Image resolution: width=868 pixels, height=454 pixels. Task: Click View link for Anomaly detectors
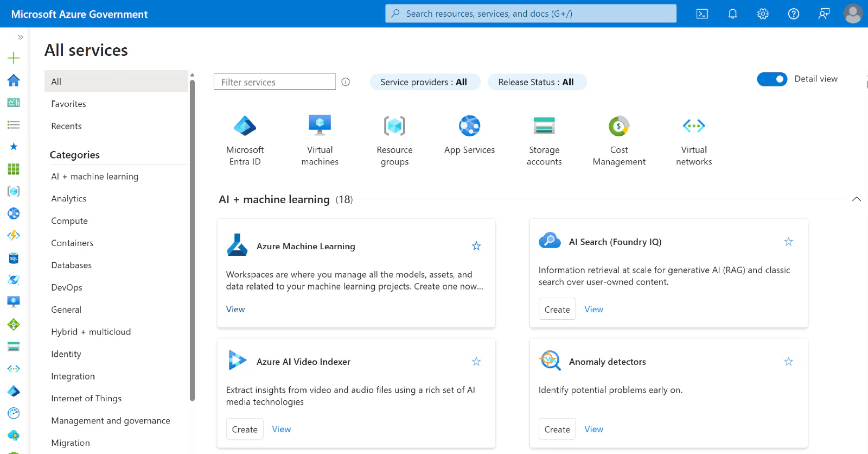[593, 429]
